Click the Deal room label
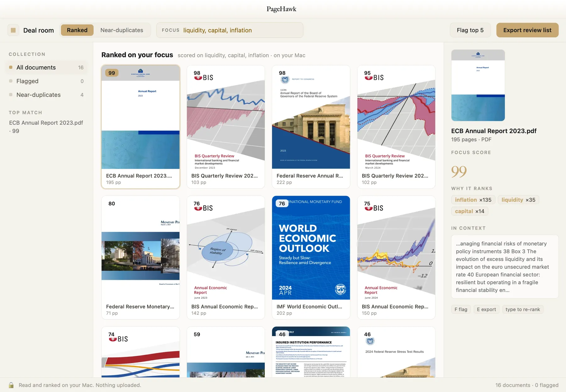The width and height of the screenshot is (566, 392). 38,30
